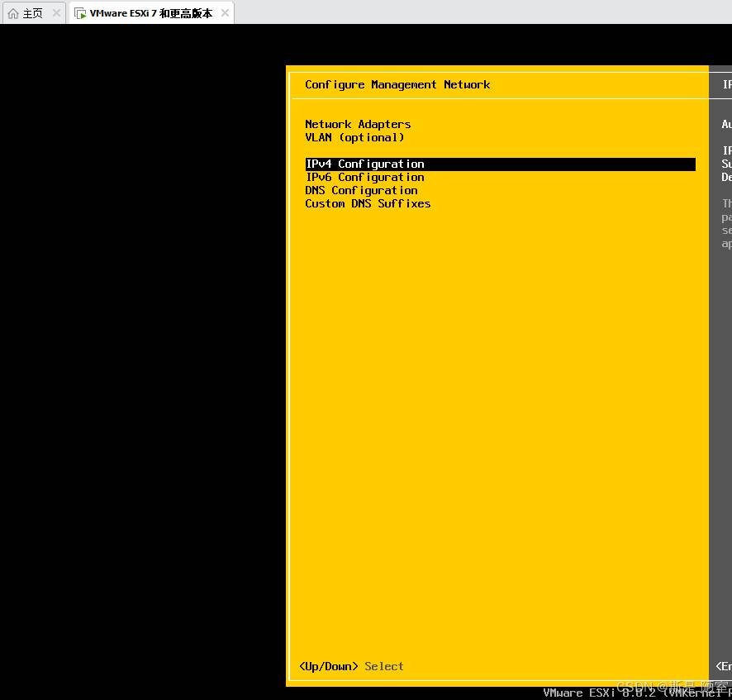This screenshot has width=732, height=700.
Task: Click the Select hint label at bottom
Action: 384,666
